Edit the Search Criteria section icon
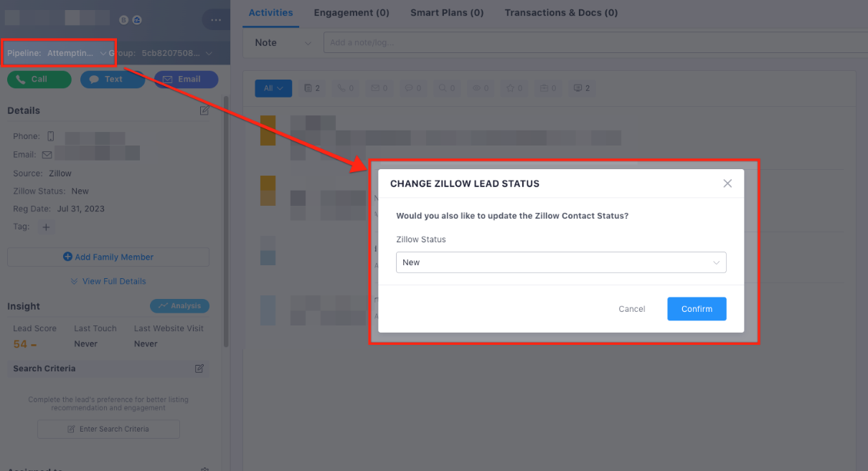This screenshot has width=868, height=471. [199, 368]
